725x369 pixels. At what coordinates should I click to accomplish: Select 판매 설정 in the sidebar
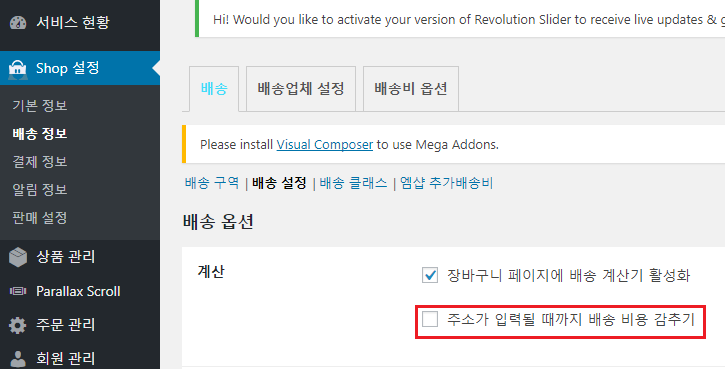pos(40,218)
